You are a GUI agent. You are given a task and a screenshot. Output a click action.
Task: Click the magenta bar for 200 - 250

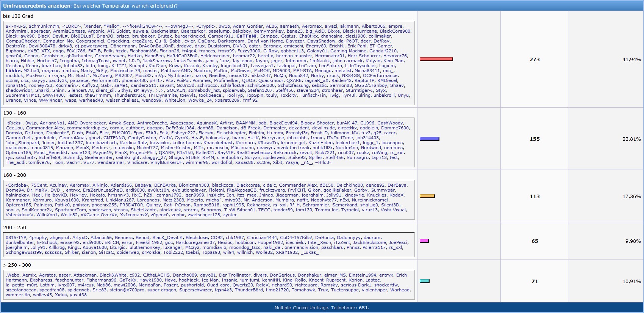(x=424, y=241)
